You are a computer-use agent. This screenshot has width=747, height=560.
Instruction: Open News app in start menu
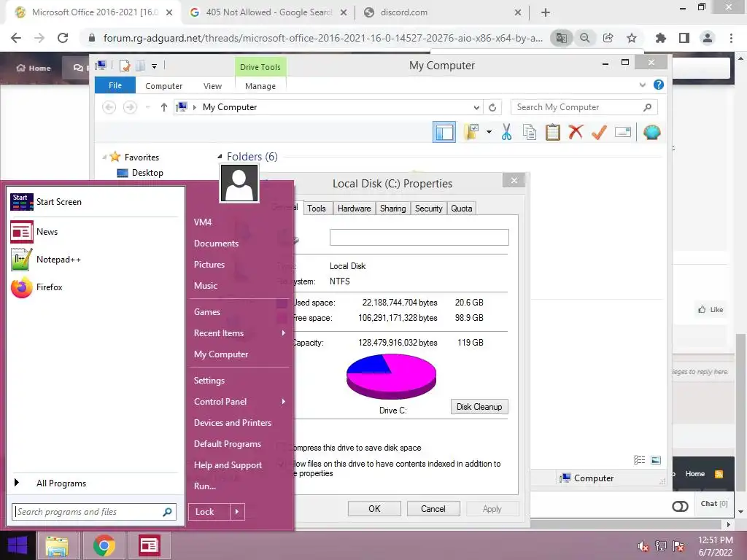[22, 232]
